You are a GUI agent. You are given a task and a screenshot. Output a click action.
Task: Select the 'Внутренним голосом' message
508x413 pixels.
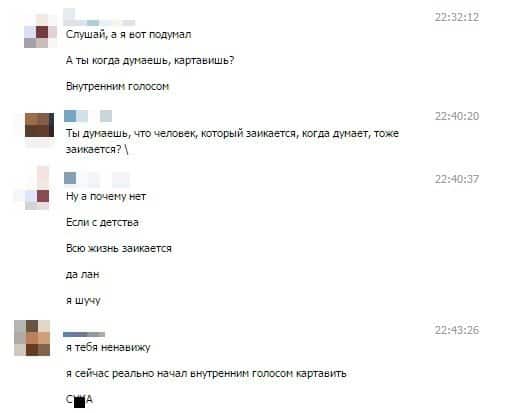117,86
